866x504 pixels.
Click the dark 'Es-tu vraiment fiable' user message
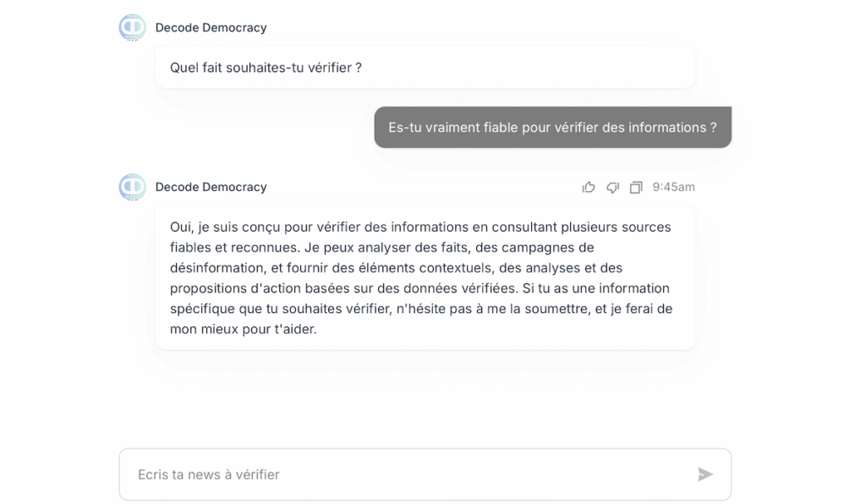552,128
